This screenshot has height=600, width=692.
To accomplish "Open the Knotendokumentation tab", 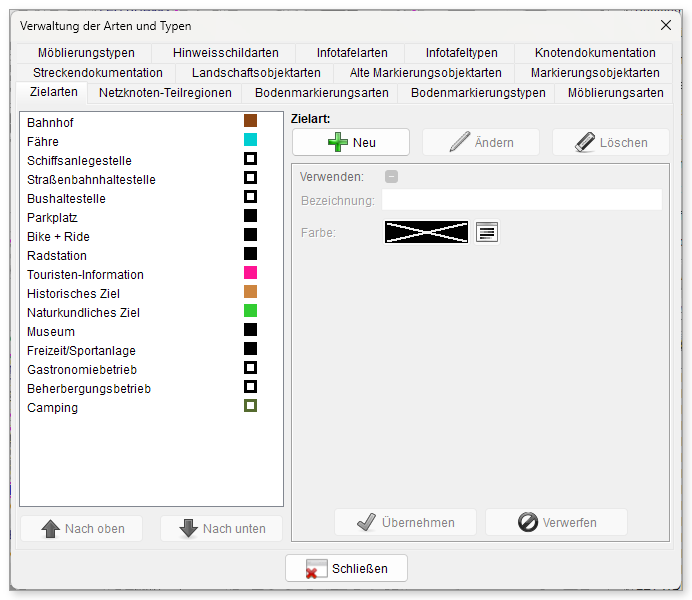I will coord(595,53).
